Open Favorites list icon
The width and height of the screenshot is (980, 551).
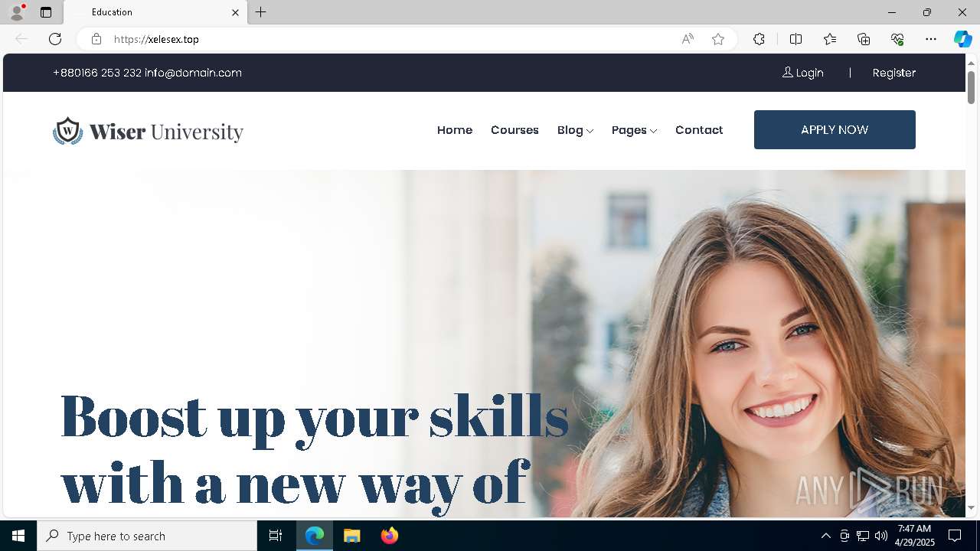coord(830,39)
